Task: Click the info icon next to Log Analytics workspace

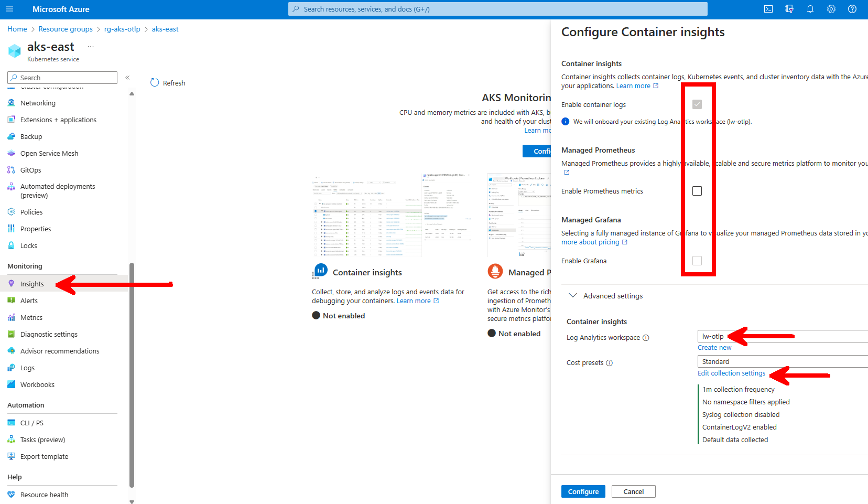Action: pyautogui.click(x=646, y=338)
